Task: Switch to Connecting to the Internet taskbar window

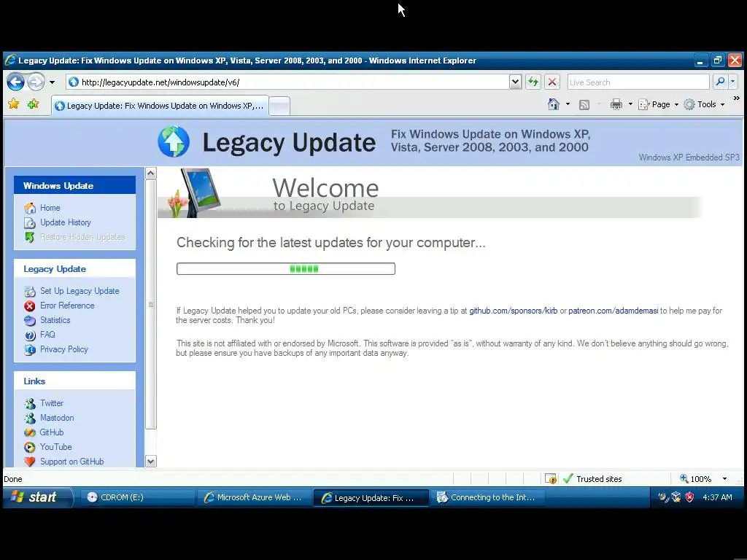Action: (487, 497)
